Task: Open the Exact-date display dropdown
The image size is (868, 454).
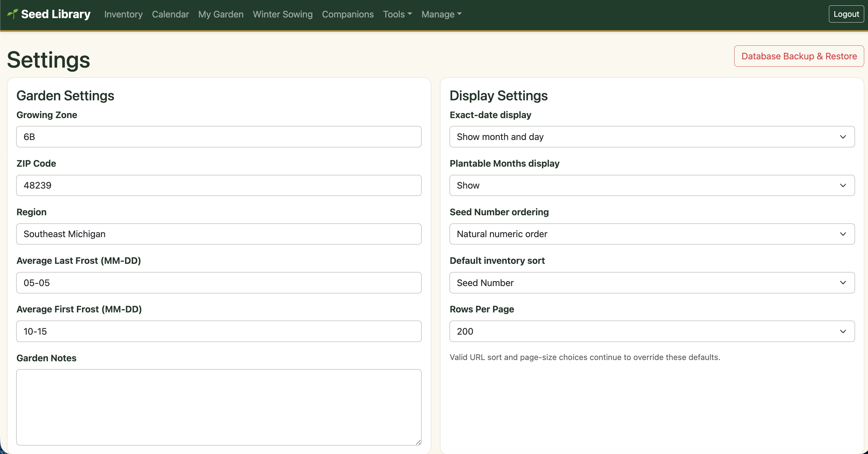Action: pos(652,137)
